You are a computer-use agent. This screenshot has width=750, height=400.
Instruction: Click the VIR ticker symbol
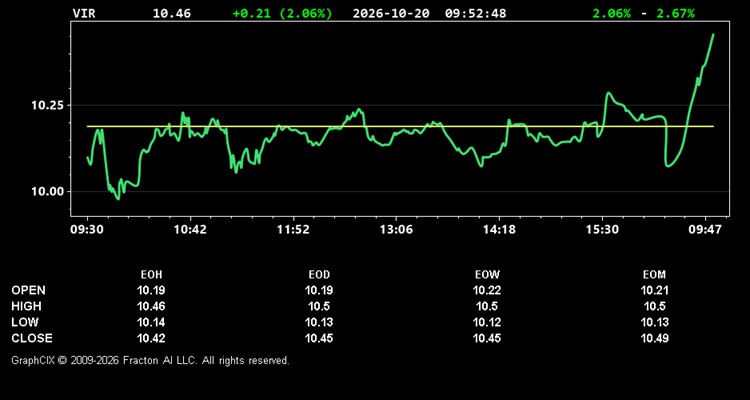coord(84,13)
